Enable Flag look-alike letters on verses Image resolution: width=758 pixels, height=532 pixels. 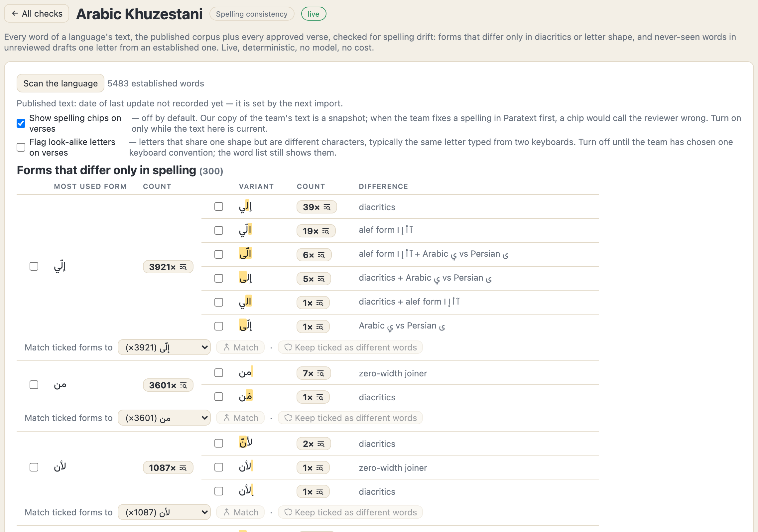click(x=21, y=147)
